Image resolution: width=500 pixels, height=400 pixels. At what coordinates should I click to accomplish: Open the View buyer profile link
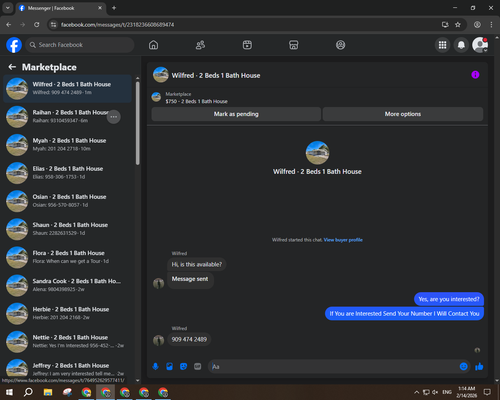(343, 240)
